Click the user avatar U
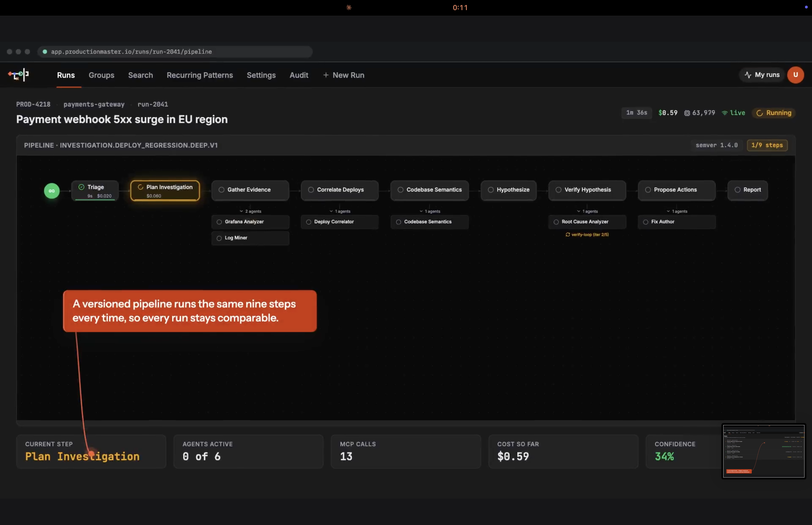Viewport: 812px width, 525px height. pyautogui.click(x=796, y=75)
